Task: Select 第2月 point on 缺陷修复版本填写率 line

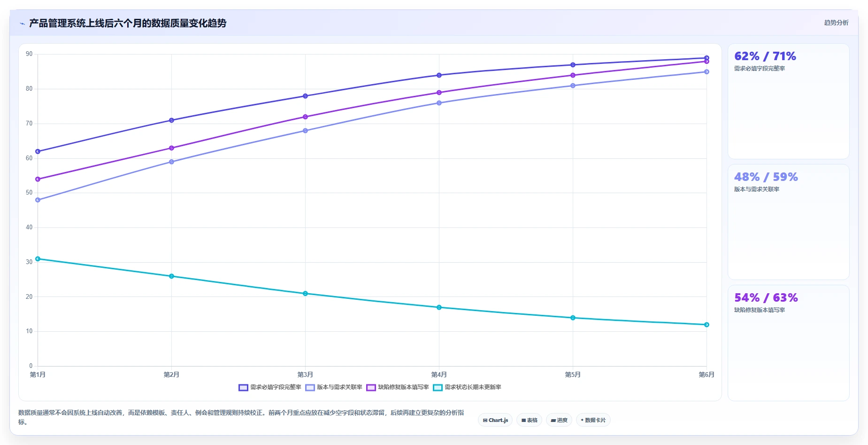Action: [x=171, y=148]
